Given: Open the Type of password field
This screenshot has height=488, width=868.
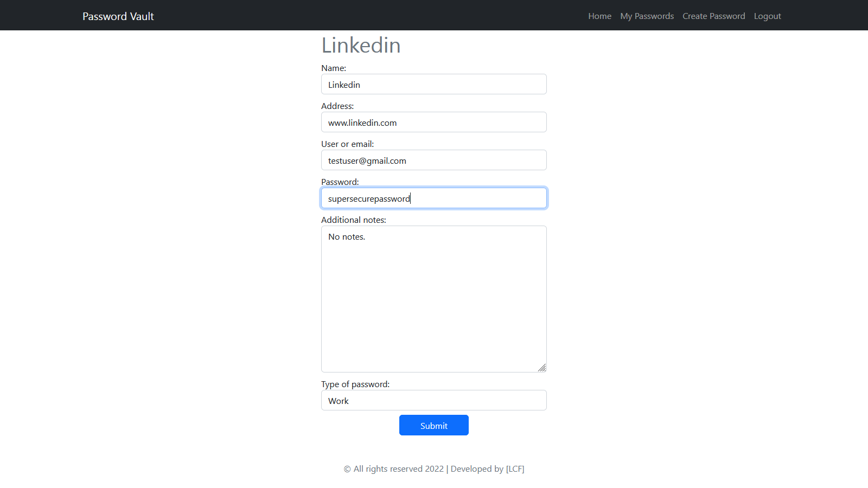Looking at the screenshot, I should point(434,400).
